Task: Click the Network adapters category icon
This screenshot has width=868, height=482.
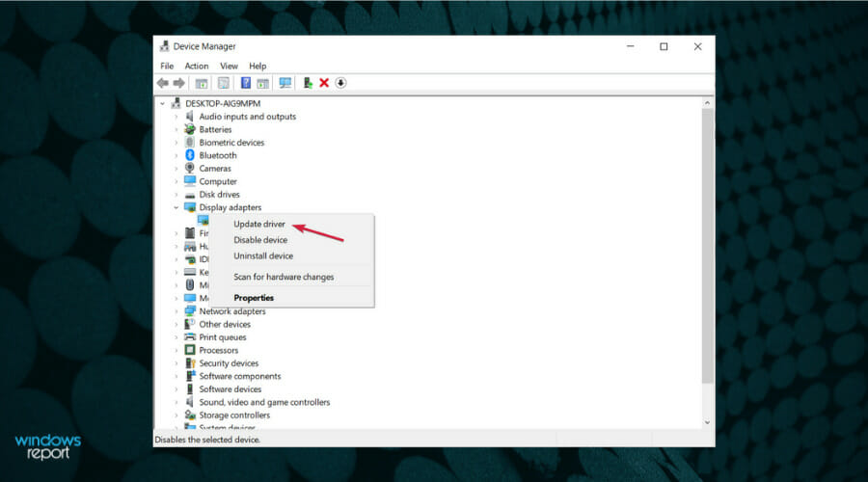Action: tap(190, 311)
